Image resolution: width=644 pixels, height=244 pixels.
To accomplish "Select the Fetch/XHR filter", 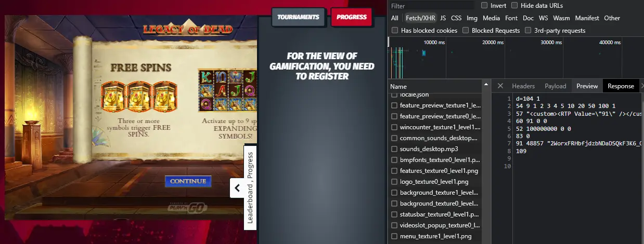I will click(x=420, y=18).
